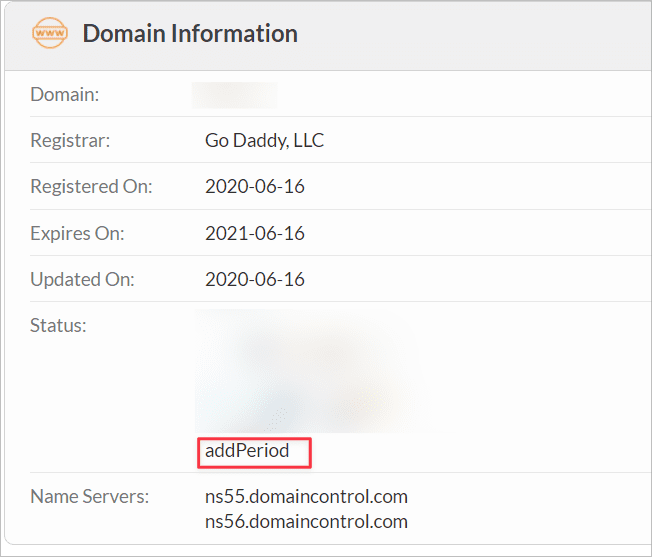The width and height of the screenshot is (652, 557).
Task: Click the Registrar: label
Action: (x=70, y=141)
